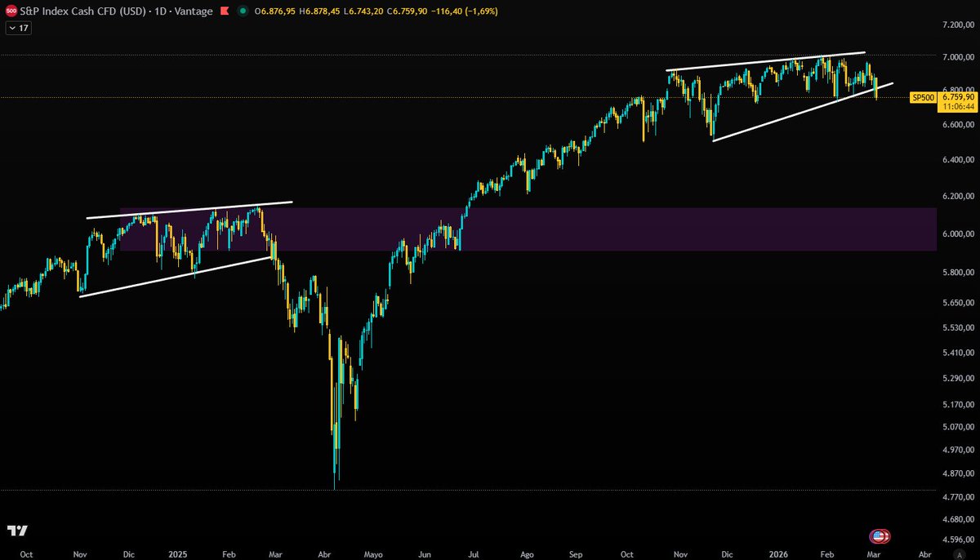Click the 5.170,00 price axis label
Viewport: 980px width, 560px height.
pos(959,405)
